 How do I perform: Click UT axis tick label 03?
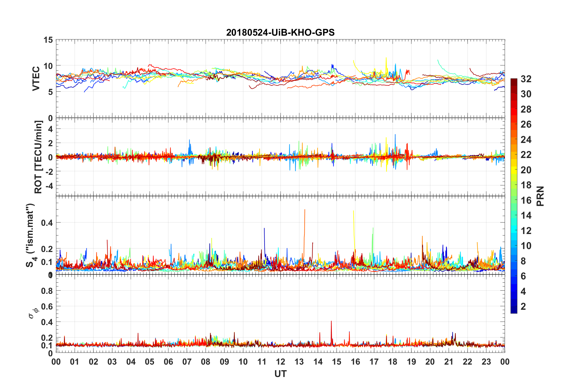point(112,362)
